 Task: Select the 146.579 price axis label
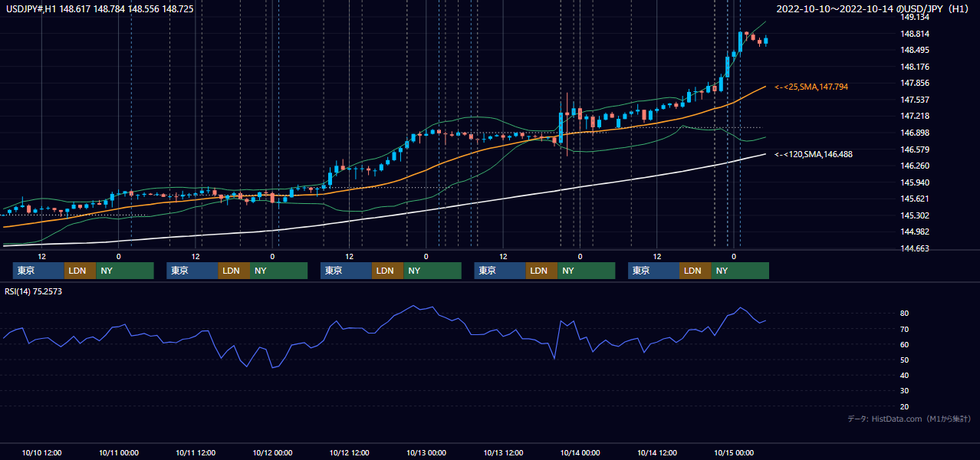coord(915,149)
